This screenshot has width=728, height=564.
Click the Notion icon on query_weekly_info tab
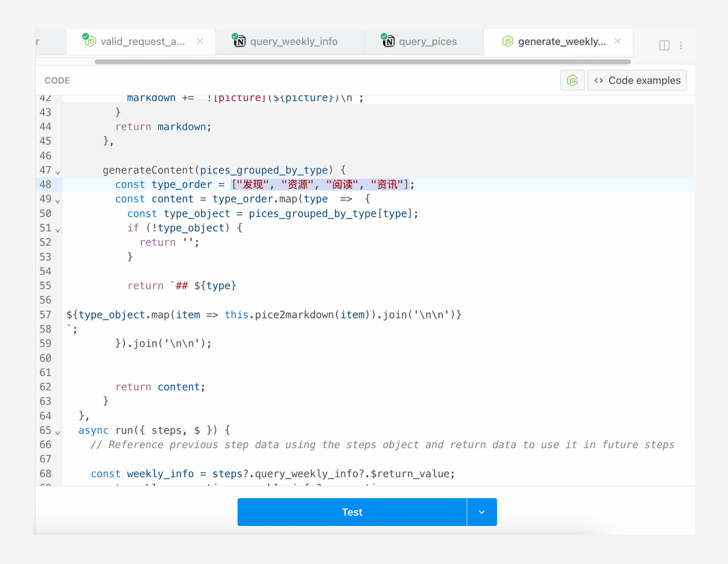coord(239,41)
